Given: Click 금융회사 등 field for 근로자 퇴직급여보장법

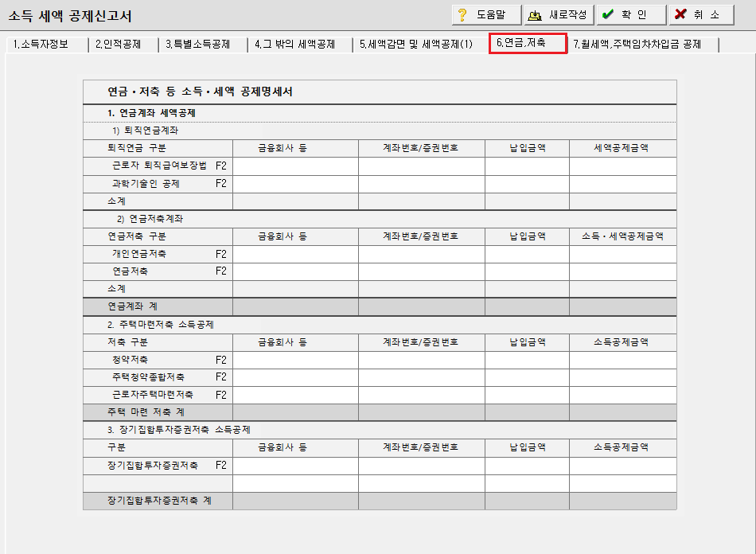Looking at the screenshot, I should (295, 166).
